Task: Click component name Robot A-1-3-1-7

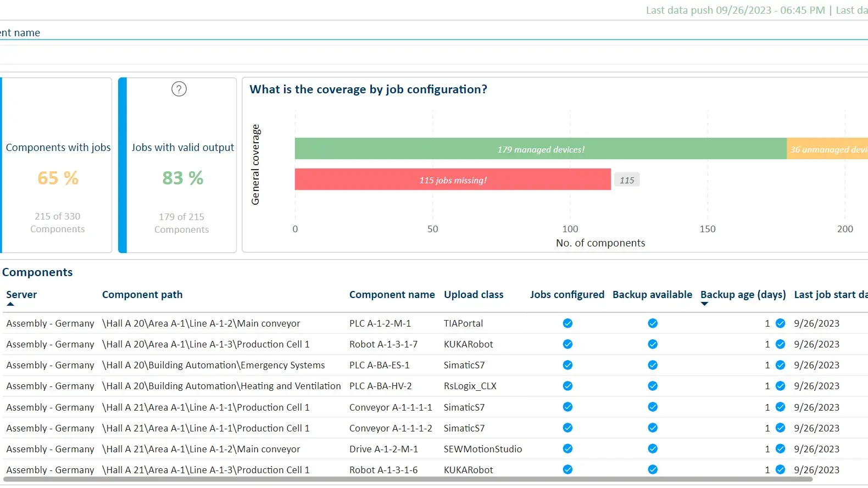Action: tap(383, 344)
